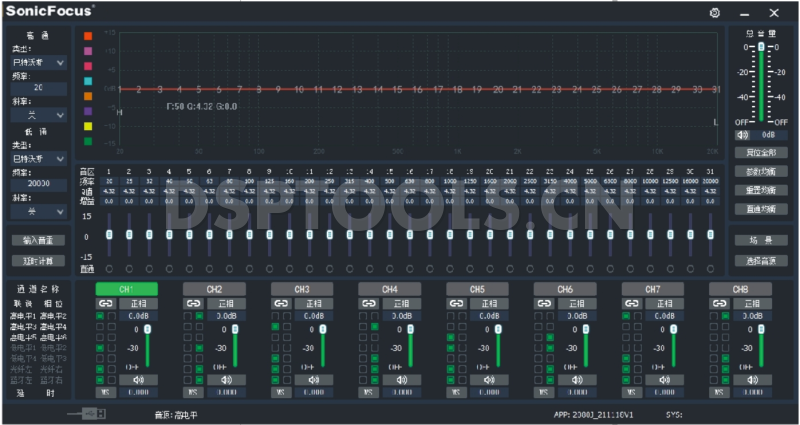Uncheck CH2 first-row right input checkbox

[x=199, y=316]
